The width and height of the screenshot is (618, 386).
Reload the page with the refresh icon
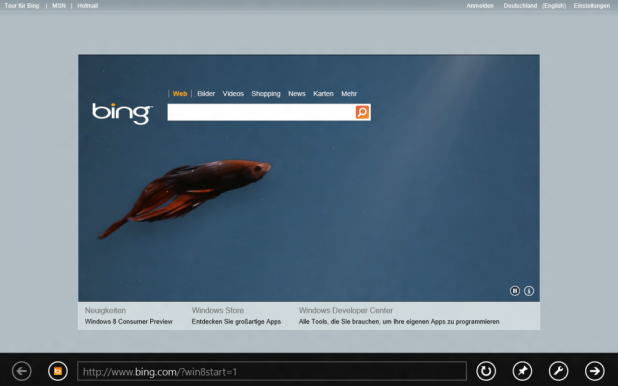486,371
